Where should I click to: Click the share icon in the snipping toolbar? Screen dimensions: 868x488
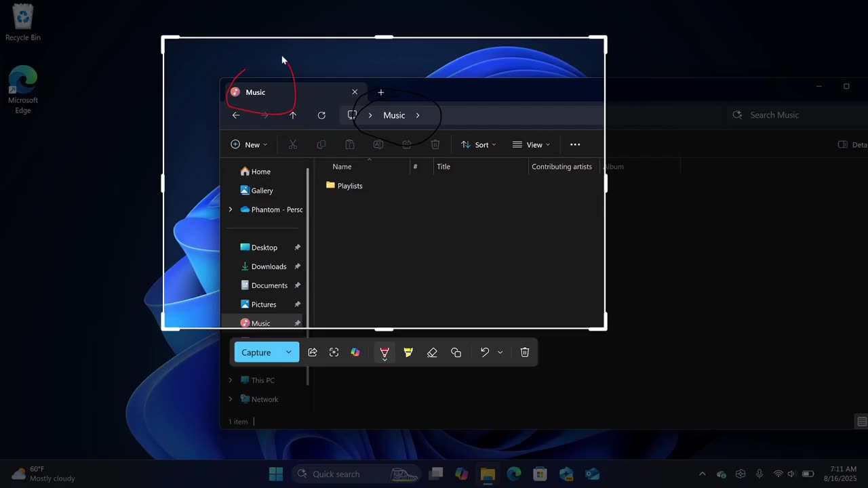click(313, 352)
